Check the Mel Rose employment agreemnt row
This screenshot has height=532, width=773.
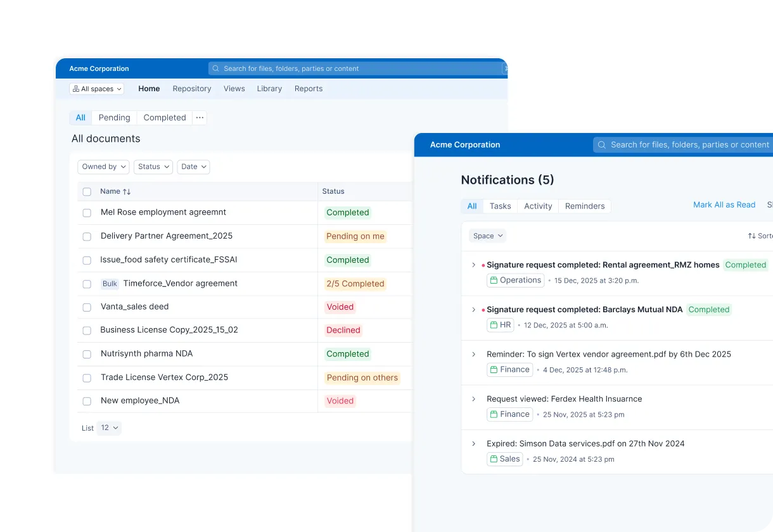click(87, 213)
